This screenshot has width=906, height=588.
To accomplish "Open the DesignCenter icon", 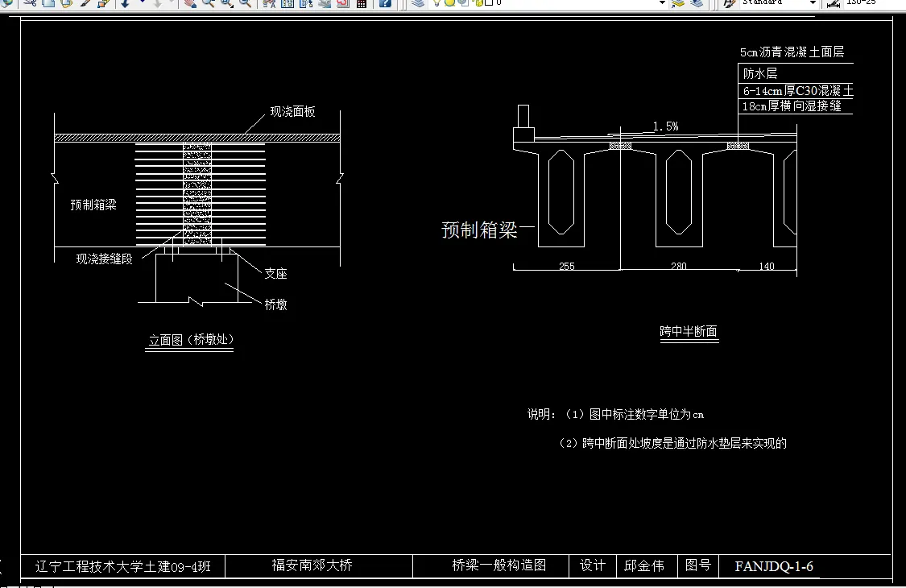I will click(x=288, y=3).
